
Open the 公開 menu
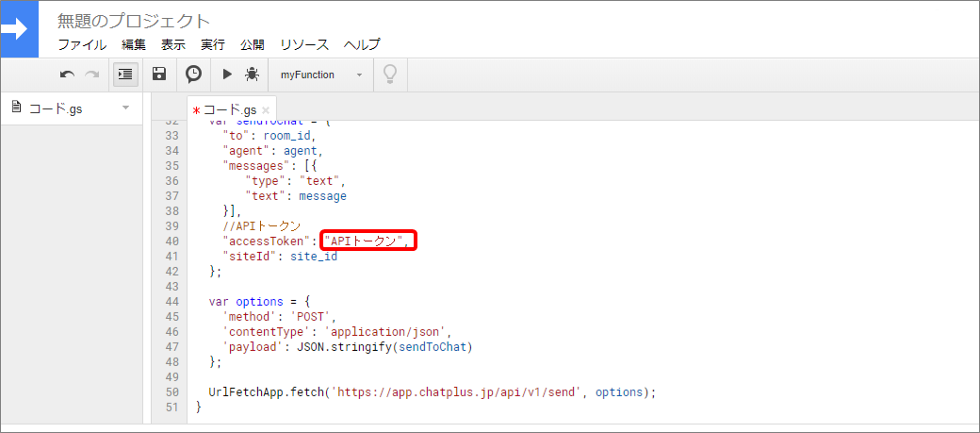(x=252, y=44)
